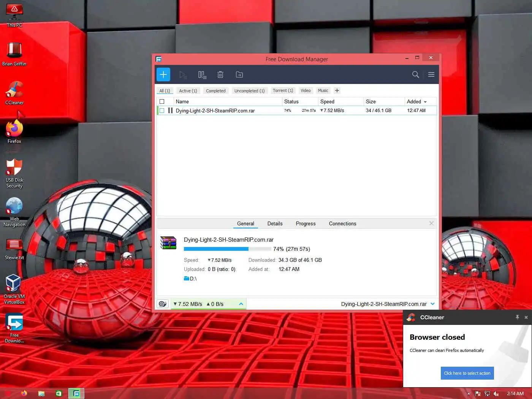
Task: Launch Firefox from desktop icon
Action: [x=14, y=131]
